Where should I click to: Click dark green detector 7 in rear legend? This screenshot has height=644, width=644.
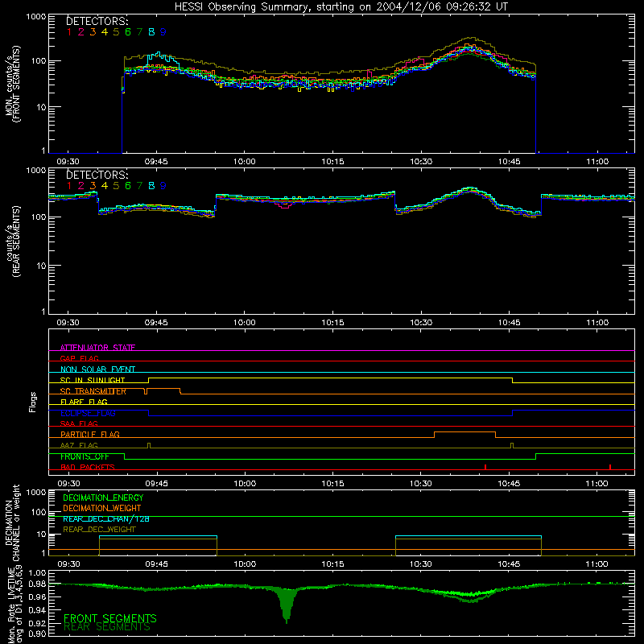139,186
